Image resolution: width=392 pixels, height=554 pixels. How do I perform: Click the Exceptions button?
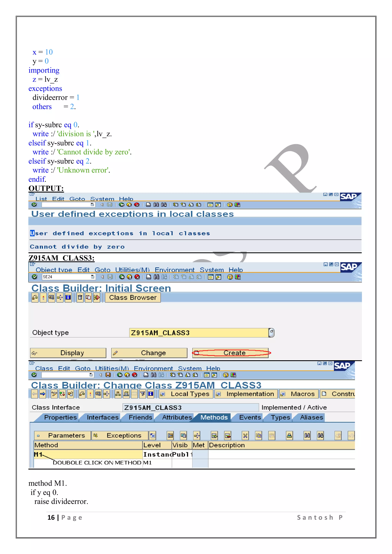tap(120, 436)
